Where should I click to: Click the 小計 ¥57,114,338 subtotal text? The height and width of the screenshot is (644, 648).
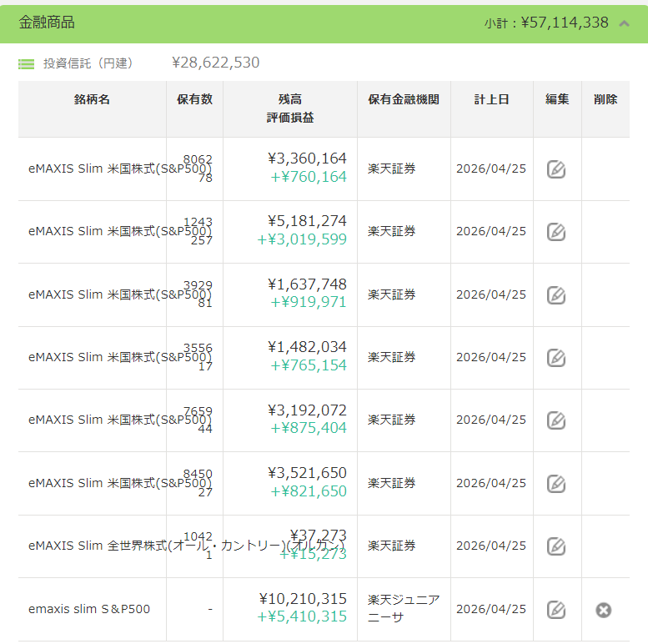coord(546,23)
